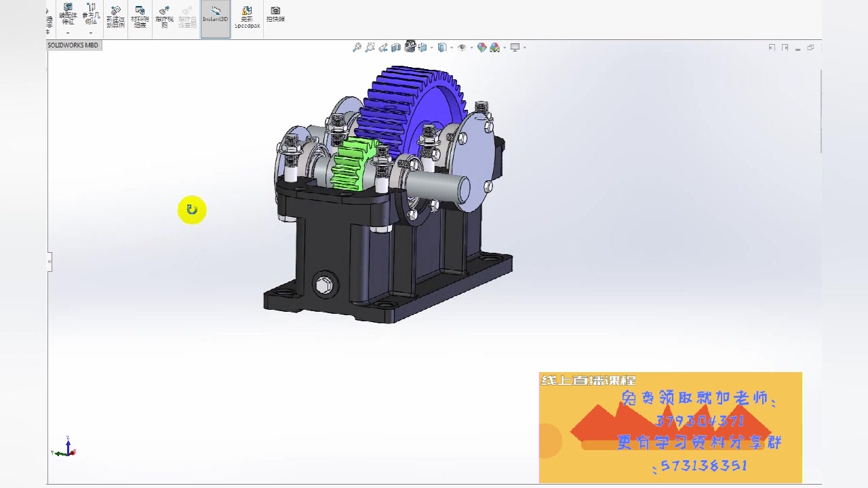Image resolution: width=868 pixels, height=488 pixels.
Task: Open the Hide/Show Items dropdown arrow
Action: coord(471,47)
